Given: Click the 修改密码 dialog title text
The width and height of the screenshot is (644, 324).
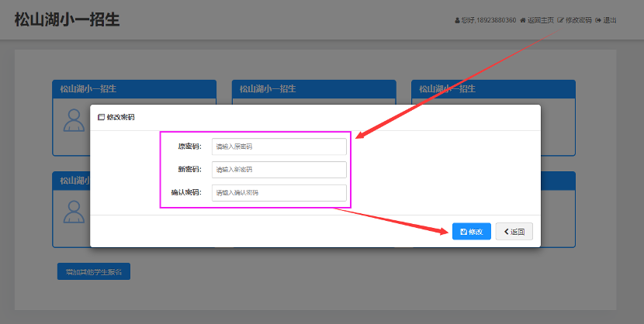Looking at the screenshot, I should (x=120, y=117).
